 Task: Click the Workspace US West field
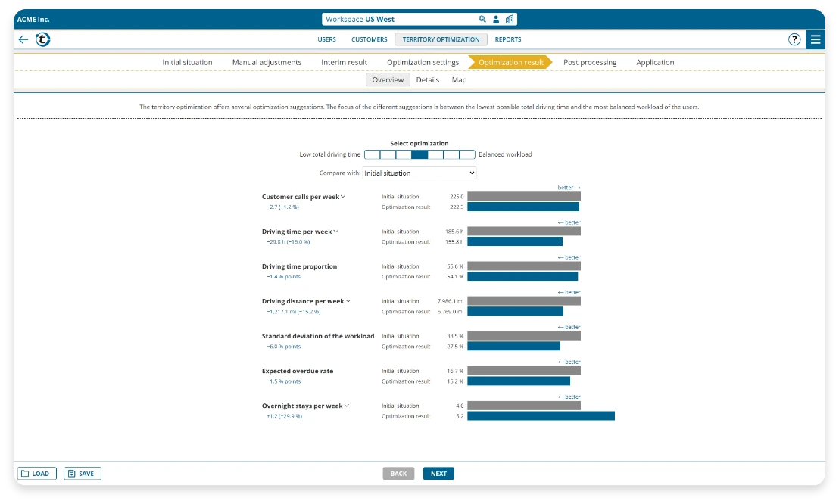pos(419,19)
